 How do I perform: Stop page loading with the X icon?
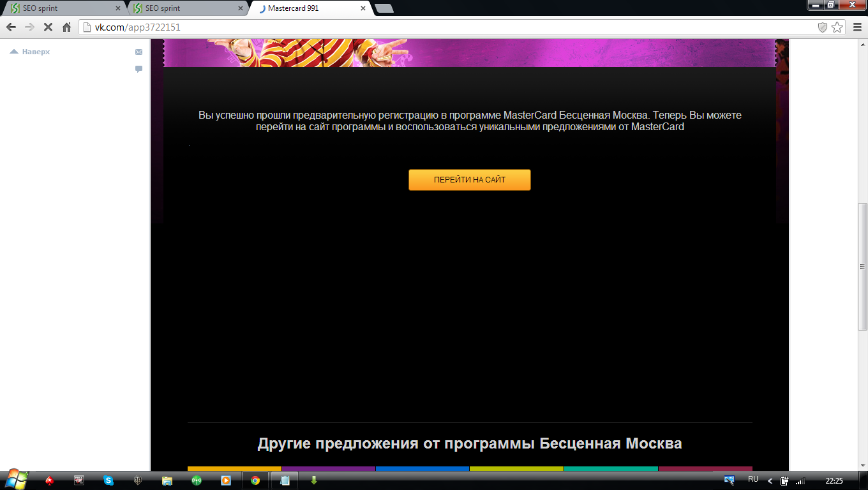point(48,27)
